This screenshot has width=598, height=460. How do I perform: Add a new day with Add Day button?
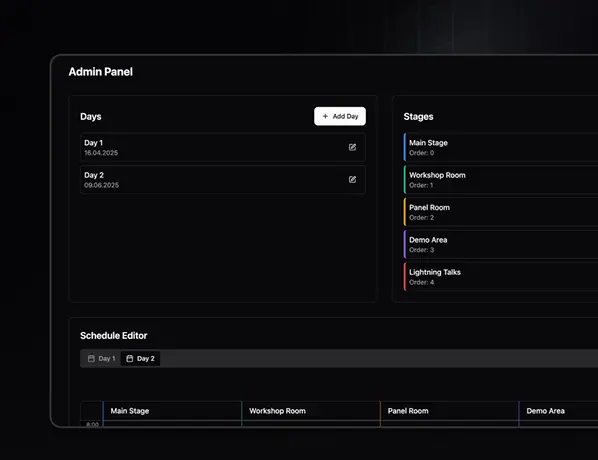coord(340,116)
